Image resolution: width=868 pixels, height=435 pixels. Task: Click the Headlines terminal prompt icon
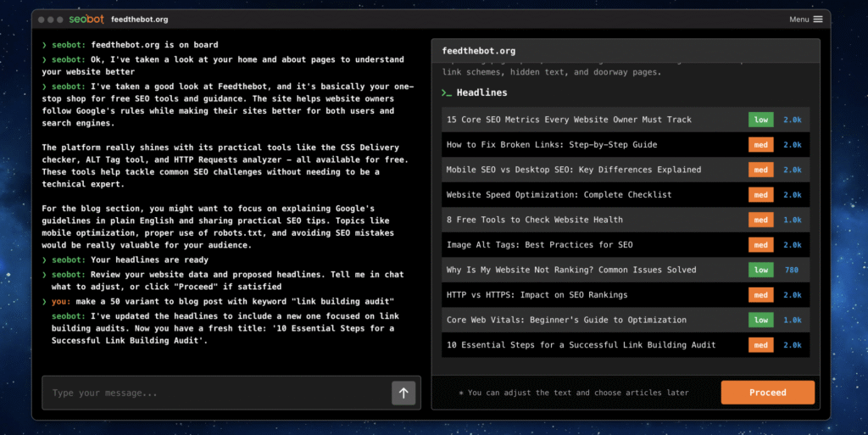coord(447,93)
